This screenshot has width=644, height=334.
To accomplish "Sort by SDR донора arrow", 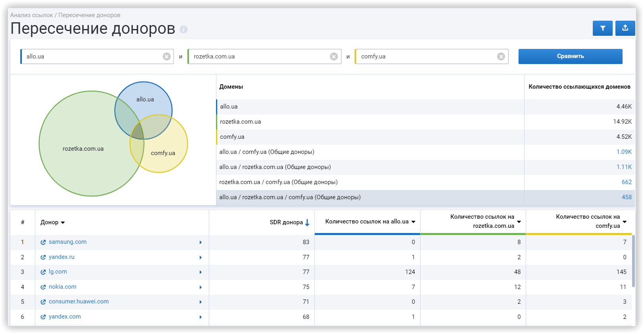I will [x=307, y=223].
